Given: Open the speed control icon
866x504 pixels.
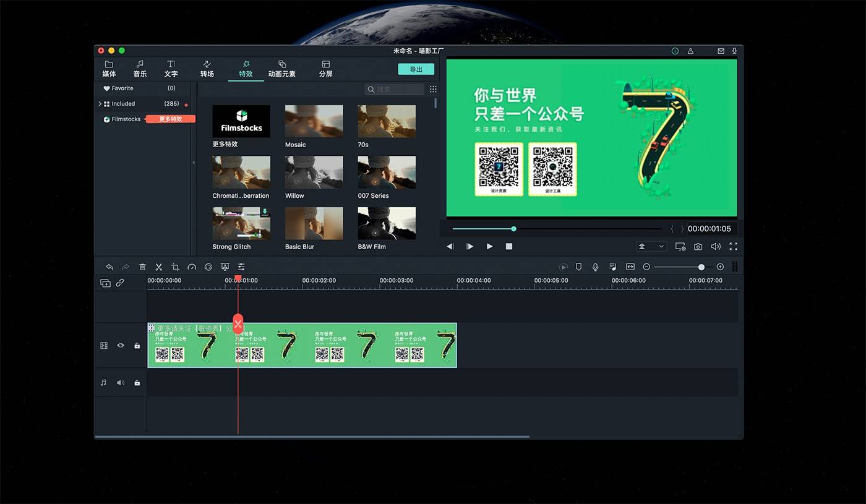Looking at the screenshot, I should [192, 267].
